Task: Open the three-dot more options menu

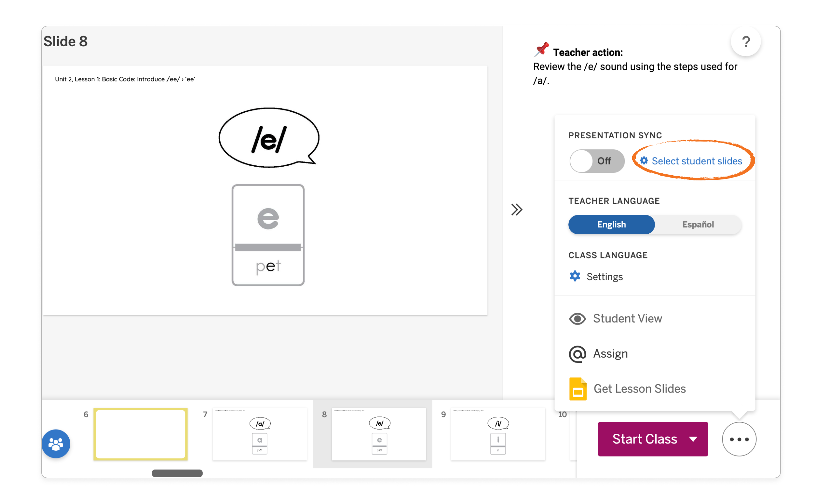Action: (x=739, y=439)
